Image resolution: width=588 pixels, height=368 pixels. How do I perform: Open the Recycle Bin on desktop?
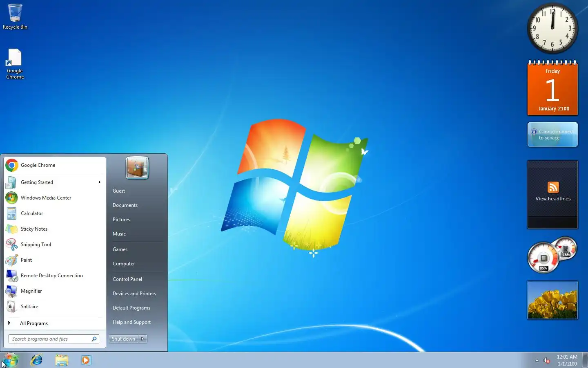point(15,16)
